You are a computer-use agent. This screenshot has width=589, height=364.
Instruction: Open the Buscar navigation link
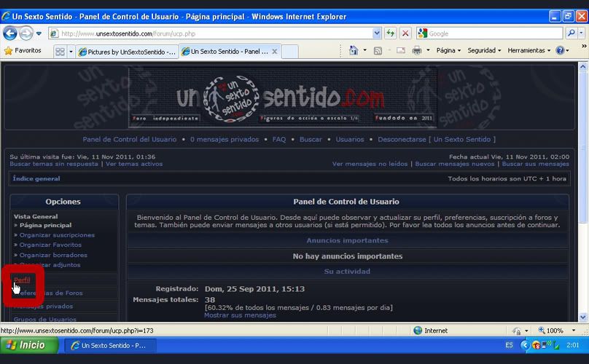tap(311, 139)
